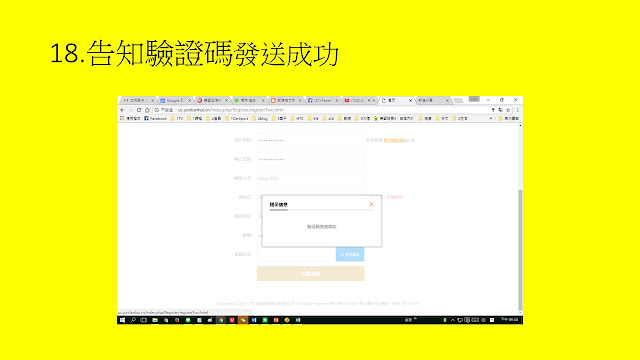
Task: Click the beige register submit button
Action: pyautogui.click(x=310, y=273)
